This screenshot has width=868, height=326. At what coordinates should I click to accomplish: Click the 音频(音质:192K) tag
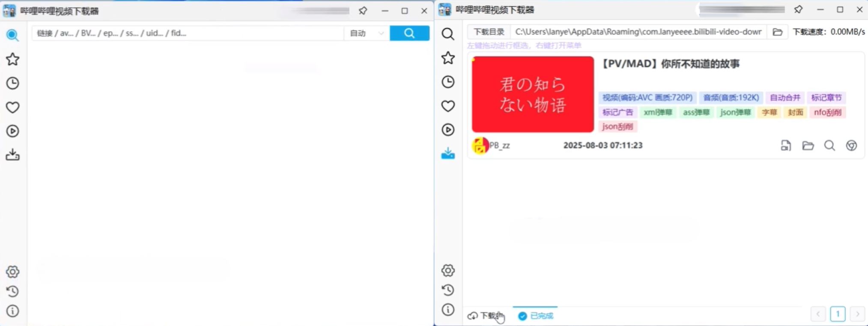731,98
